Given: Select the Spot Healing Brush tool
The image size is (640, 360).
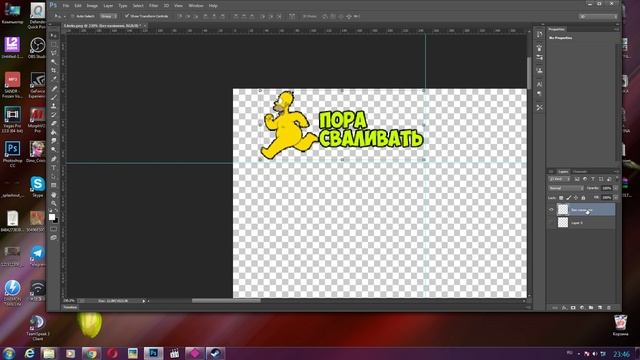Looking at the screenshot, I should [53, 89].
